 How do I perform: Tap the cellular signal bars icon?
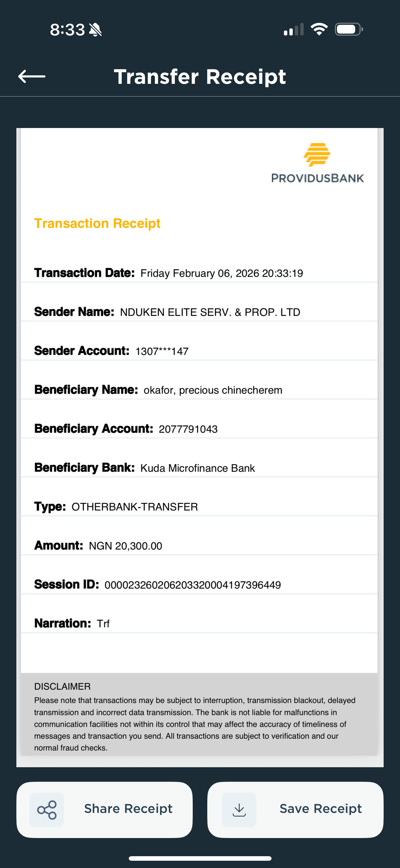pos(293,30)
